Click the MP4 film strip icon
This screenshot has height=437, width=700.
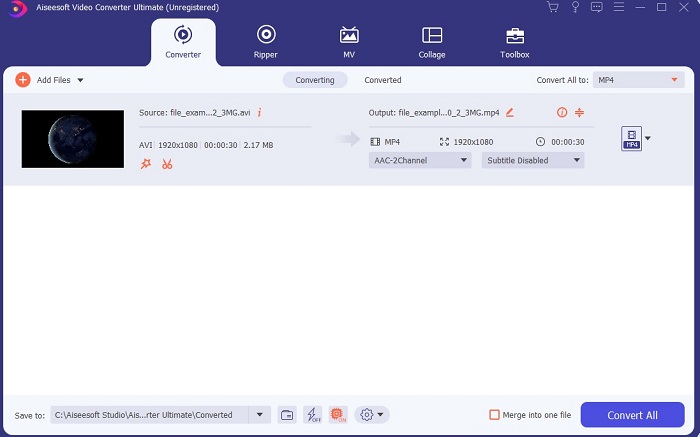(375, 142)
